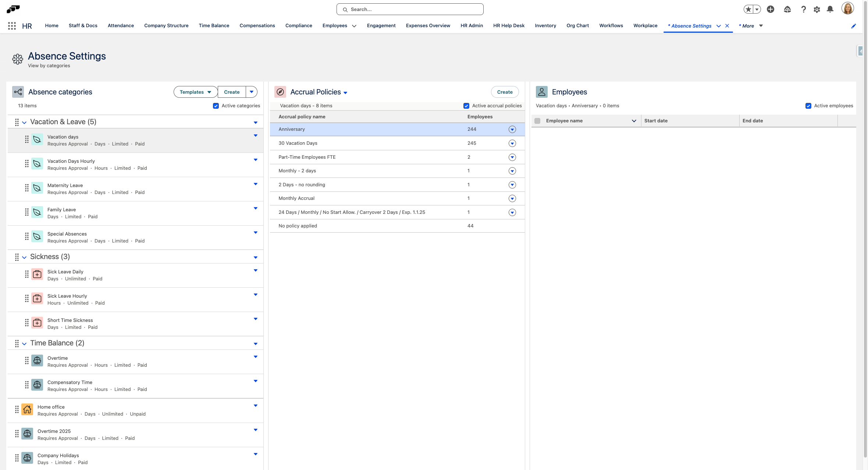The height and width of the screenshot is (470, 868).
Task: Click the global create plus icon
Action: [770, 10]
